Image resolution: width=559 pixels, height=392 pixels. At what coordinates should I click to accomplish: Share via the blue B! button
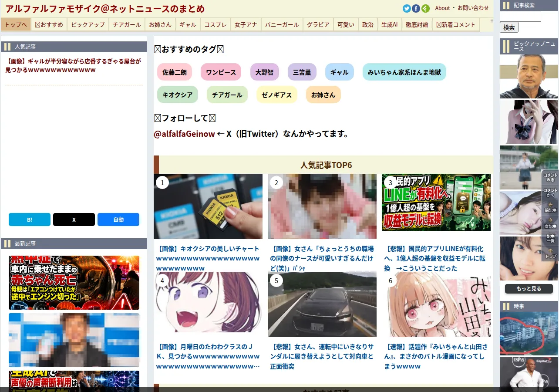(30, 220)
